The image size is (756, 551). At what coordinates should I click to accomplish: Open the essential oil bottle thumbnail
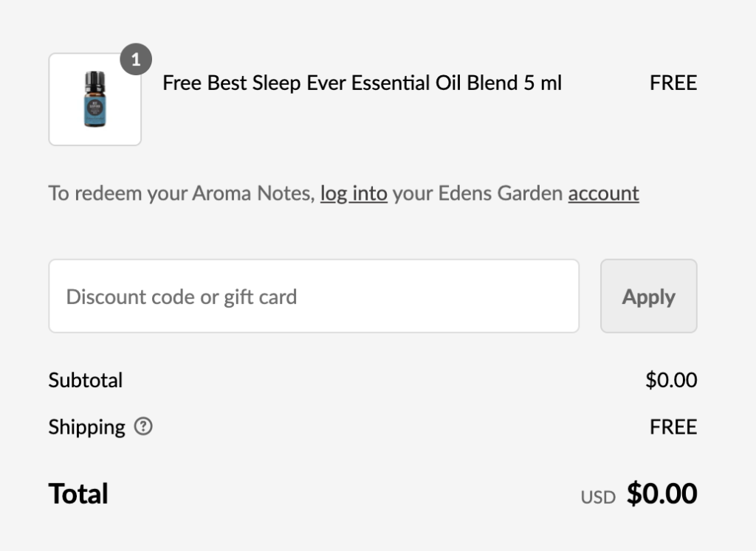(94, 100)
